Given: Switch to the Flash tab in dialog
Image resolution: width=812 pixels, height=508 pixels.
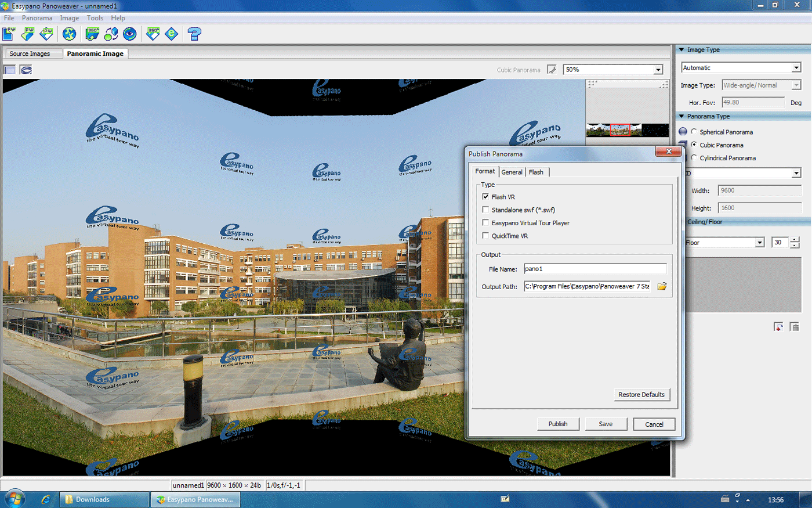Looking at the screenshot, I should 536,172.
